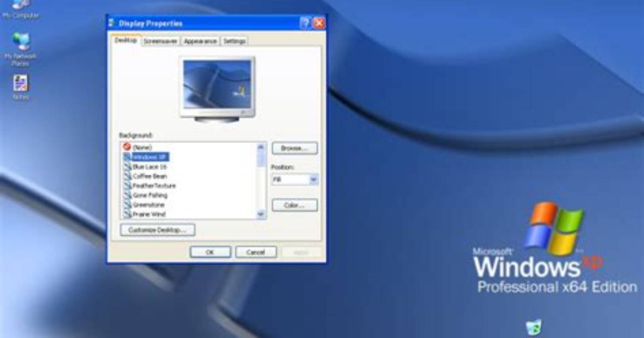Click the background list scrollbar thumb

261,158
